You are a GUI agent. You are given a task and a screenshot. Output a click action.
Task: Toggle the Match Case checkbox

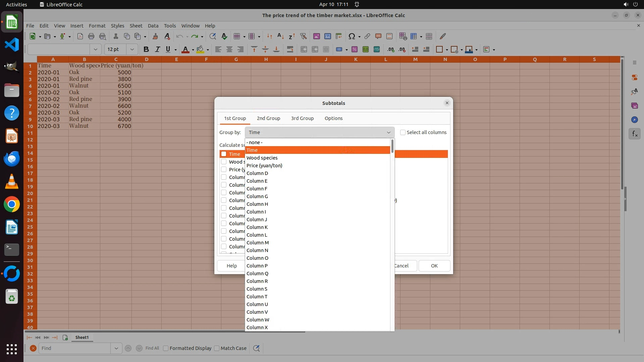(x=217, y=348)
